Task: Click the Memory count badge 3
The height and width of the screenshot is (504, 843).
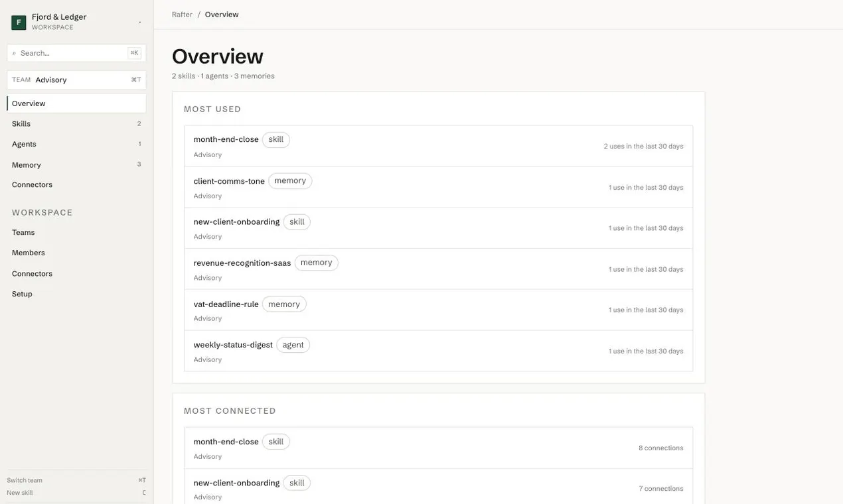Action: coord(139,164)
